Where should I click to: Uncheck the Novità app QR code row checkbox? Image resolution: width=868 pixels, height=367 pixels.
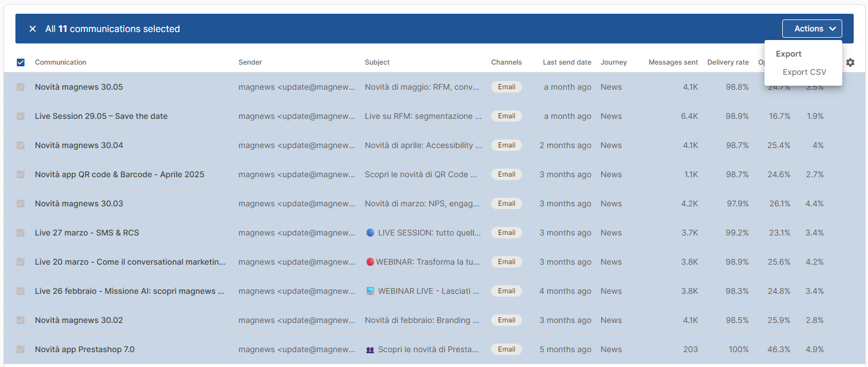pyautogui.click(x=21, y=174)
